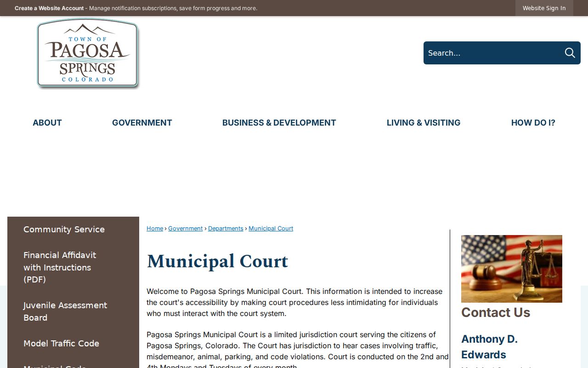This screenshot has height=368, width=588.
Task: Click the search magnifier icon
Action: pos(570,53)
